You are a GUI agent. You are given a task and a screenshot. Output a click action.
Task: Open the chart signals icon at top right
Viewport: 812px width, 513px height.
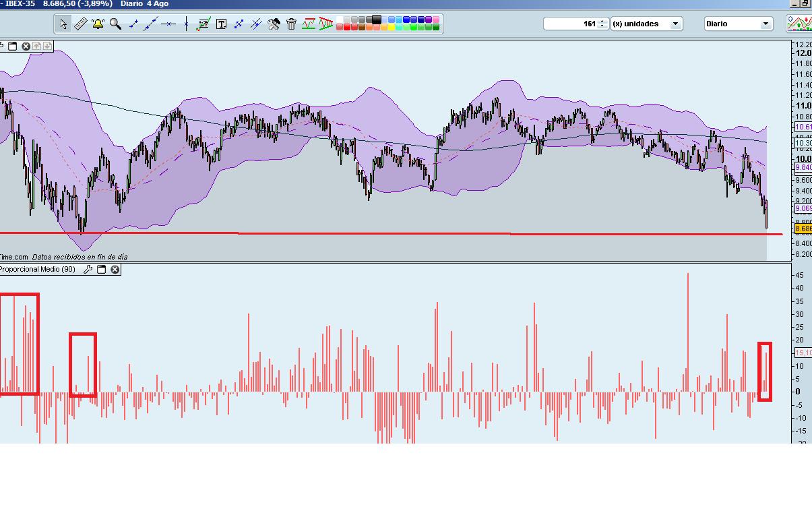point(799,24)
